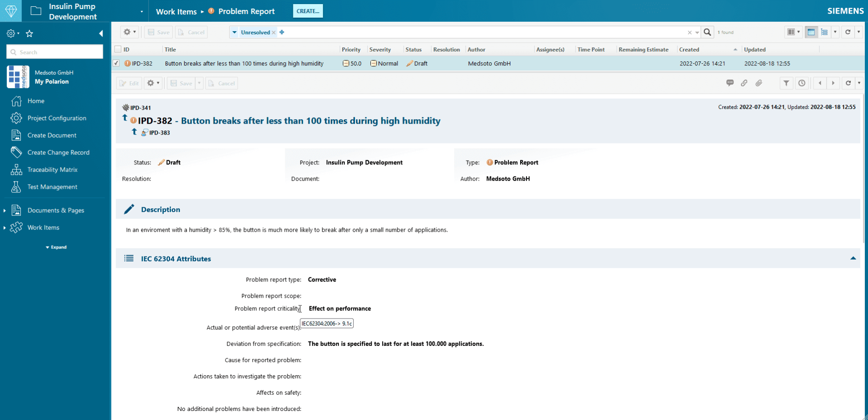
Task: Open the detail pane gear menu
Action: [x=153, y=83]
